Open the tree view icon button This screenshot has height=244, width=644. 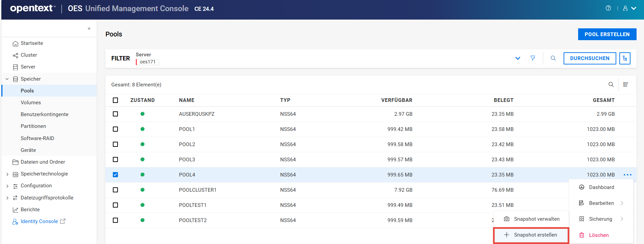pyautogui.click(x=625, y=58)
